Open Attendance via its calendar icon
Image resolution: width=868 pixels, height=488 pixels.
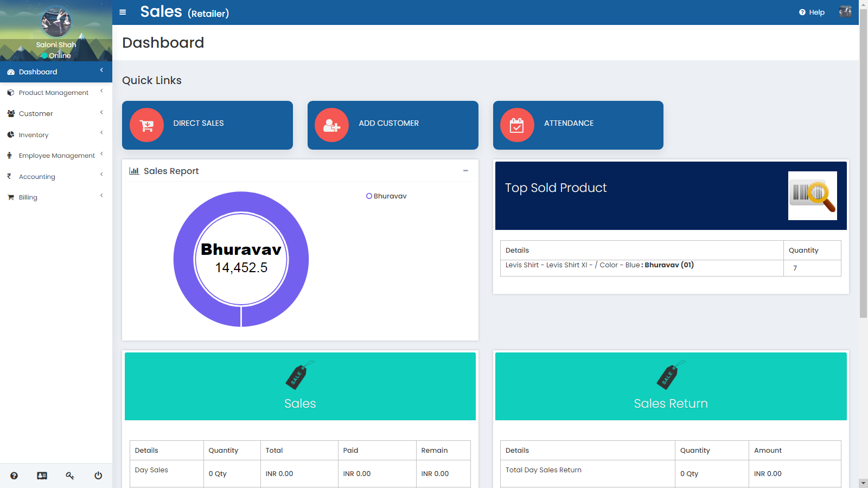[x=517, y=125]
